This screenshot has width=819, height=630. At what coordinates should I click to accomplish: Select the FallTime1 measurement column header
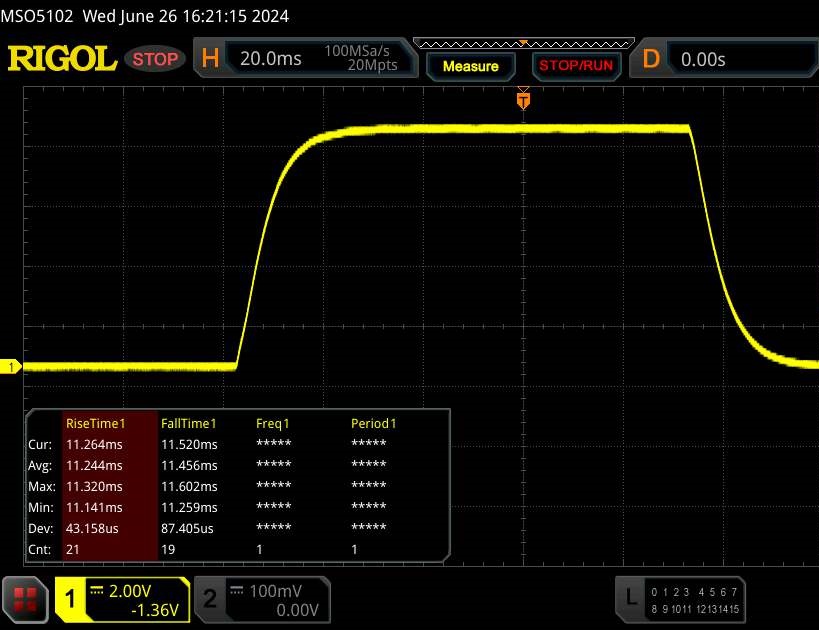click(x=189, y=424)
